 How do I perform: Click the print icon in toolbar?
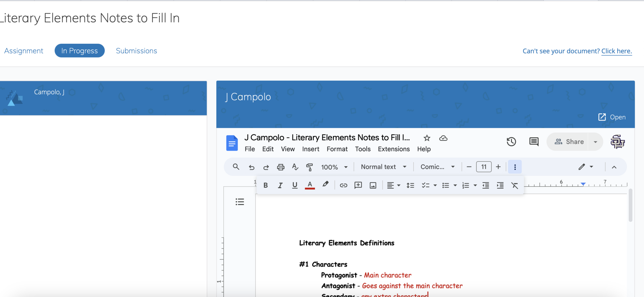tap(280, 167)
